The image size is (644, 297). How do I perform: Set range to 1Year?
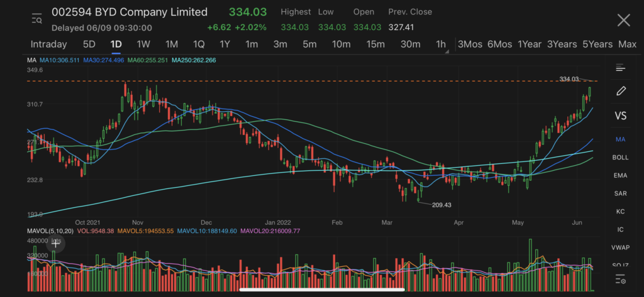530,45
